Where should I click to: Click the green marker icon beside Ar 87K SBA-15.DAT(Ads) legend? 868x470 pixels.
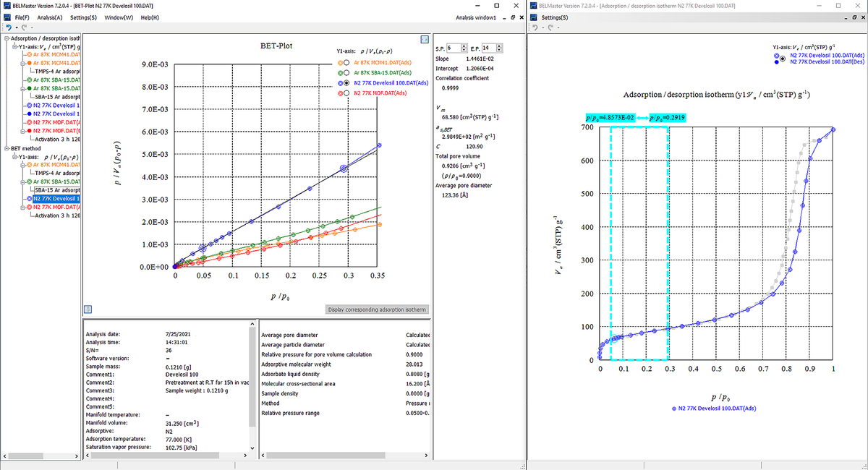[339, 72]
